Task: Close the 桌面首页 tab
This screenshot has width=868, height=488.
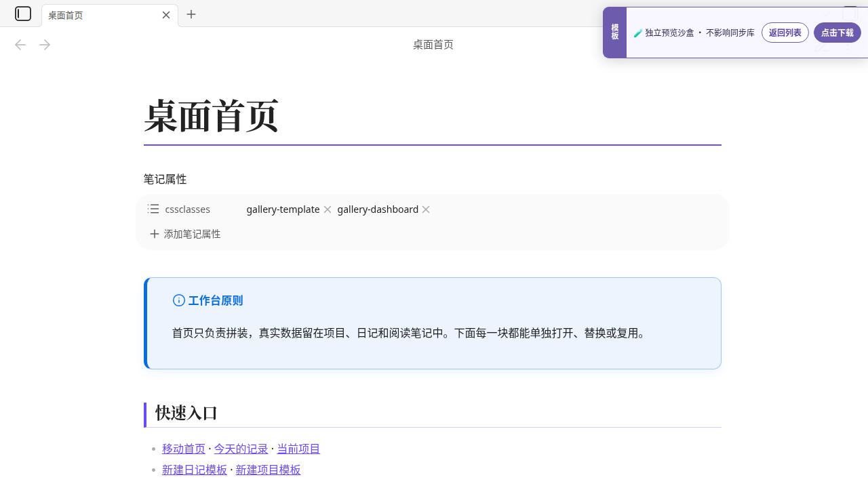Action: (x=166, y=15)
